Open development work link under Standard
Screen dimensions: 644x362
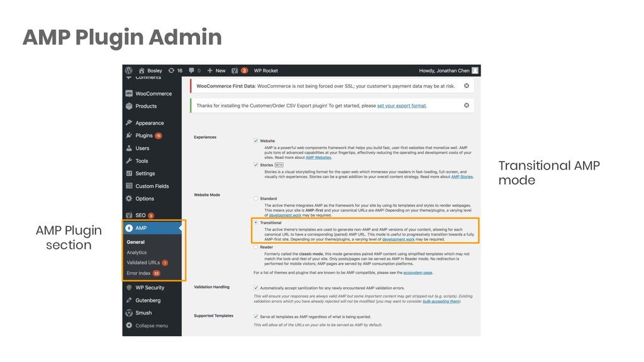pos(285,215)
